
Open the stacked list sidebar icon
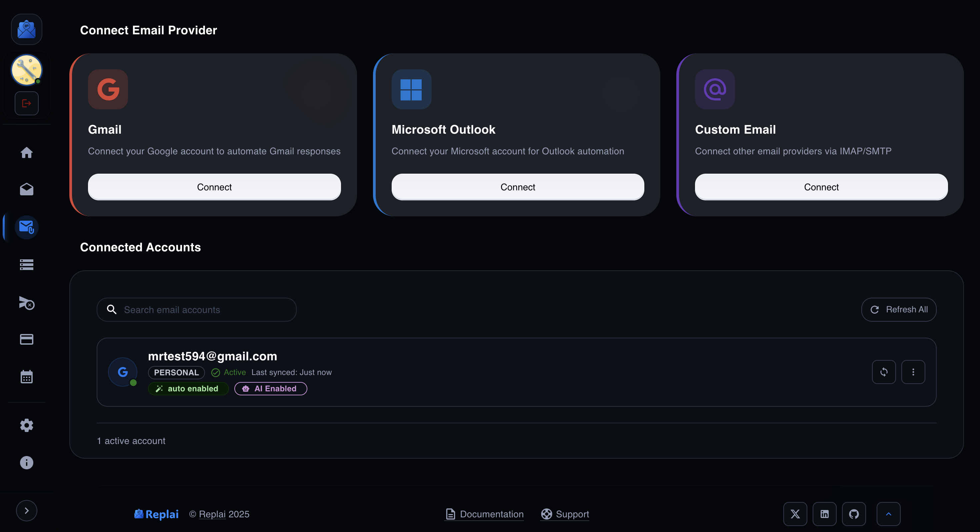point(26,264)
